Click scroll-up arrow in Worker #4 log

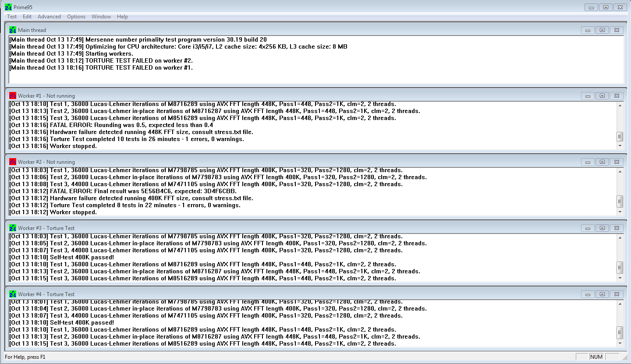(620, 304)
